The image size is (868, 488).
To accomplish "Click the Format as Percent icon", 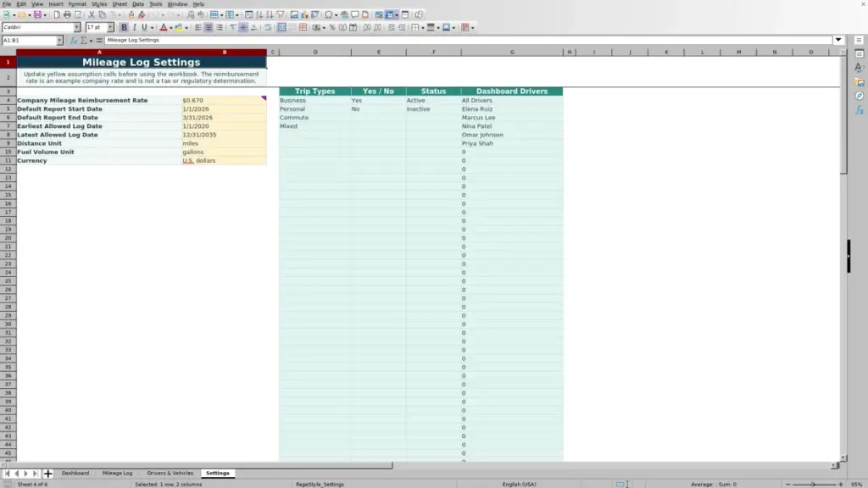I will [x=332, y=28].
